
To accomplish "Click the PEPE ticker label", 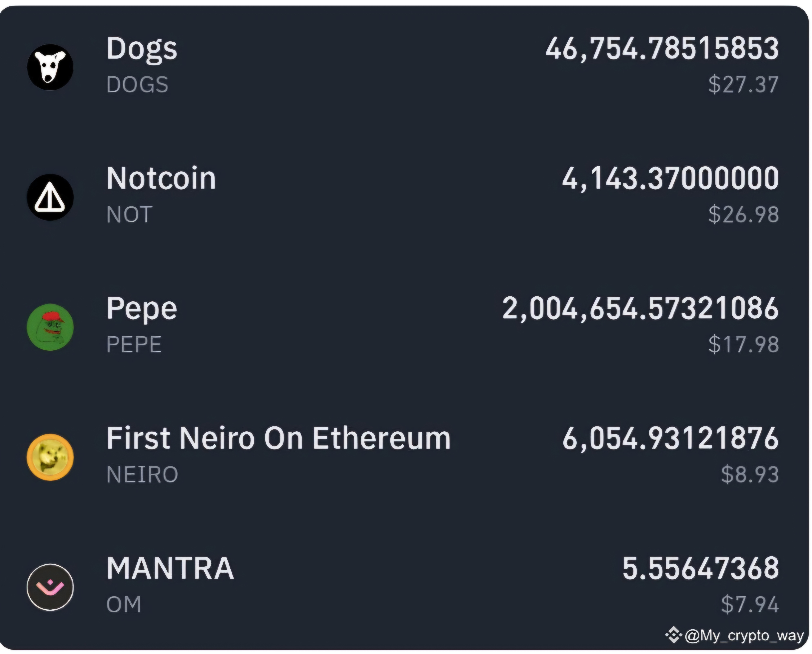I will pos(134,344).
